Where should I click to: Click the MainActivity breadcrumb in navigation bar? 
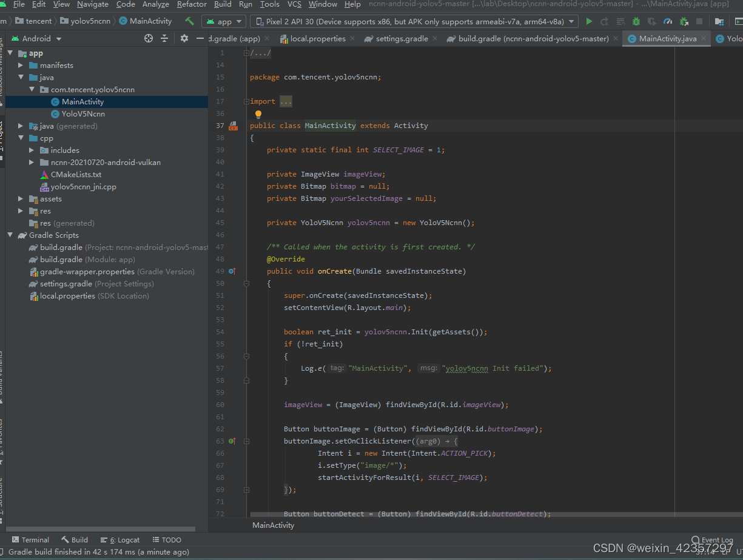tap(146, 21)
